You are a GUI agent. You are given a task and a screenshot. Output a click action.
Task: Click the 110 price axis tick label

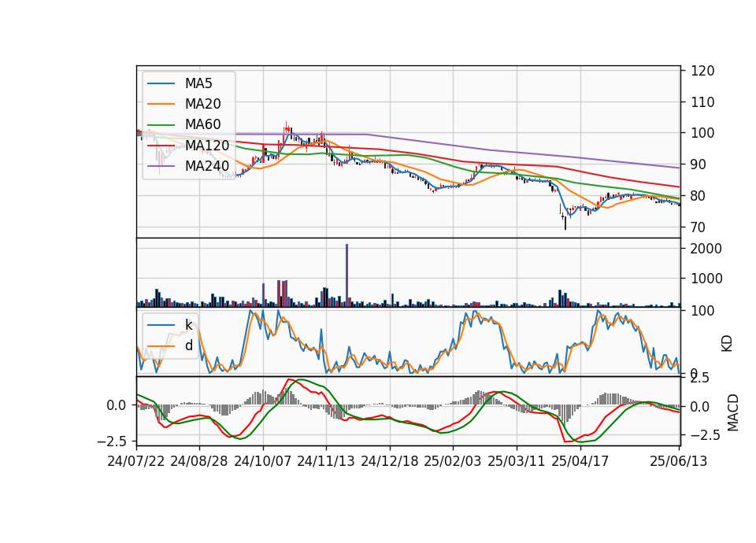[702, 102]
